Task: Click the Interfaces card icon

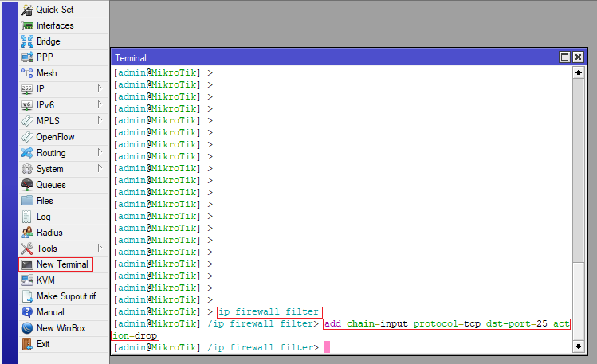Action: tap(27, 25)
